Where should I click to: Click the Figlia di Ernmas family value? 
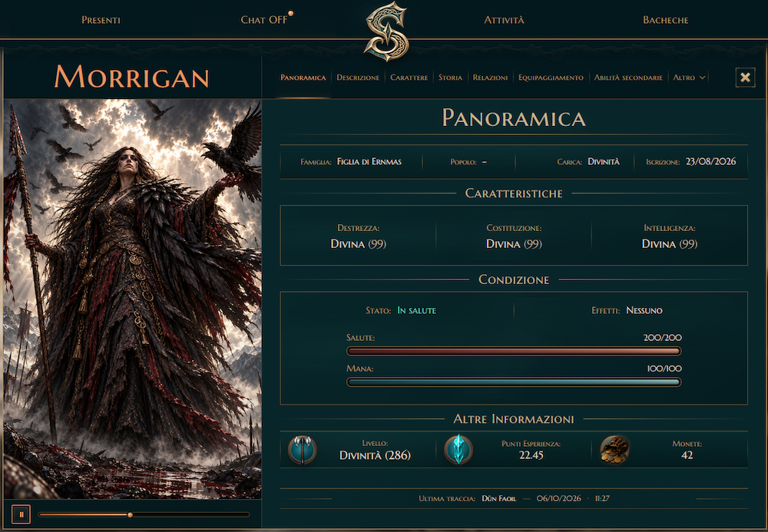tap(369, 161)
